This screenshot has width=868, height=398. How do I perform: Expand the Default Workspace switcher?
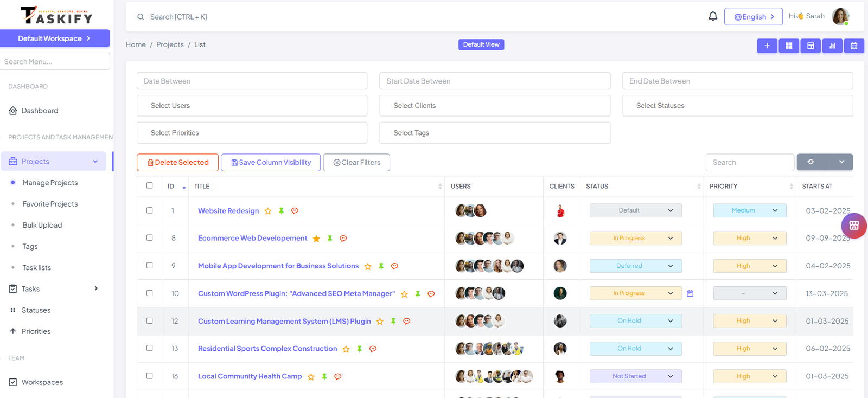click(55, 38)
